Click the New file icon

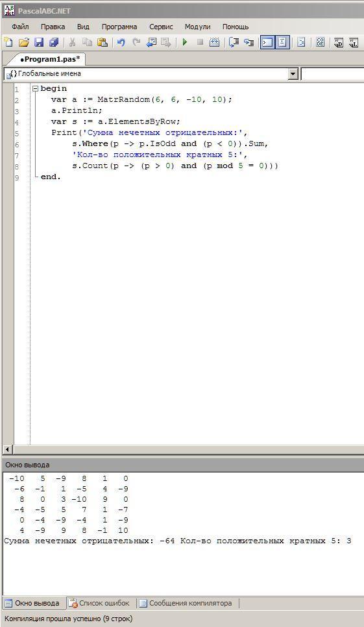click(8, 42)
